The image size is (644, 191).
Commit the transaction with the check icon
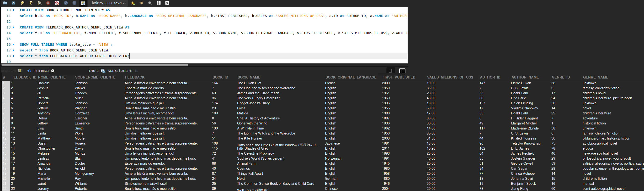point(66,3)
